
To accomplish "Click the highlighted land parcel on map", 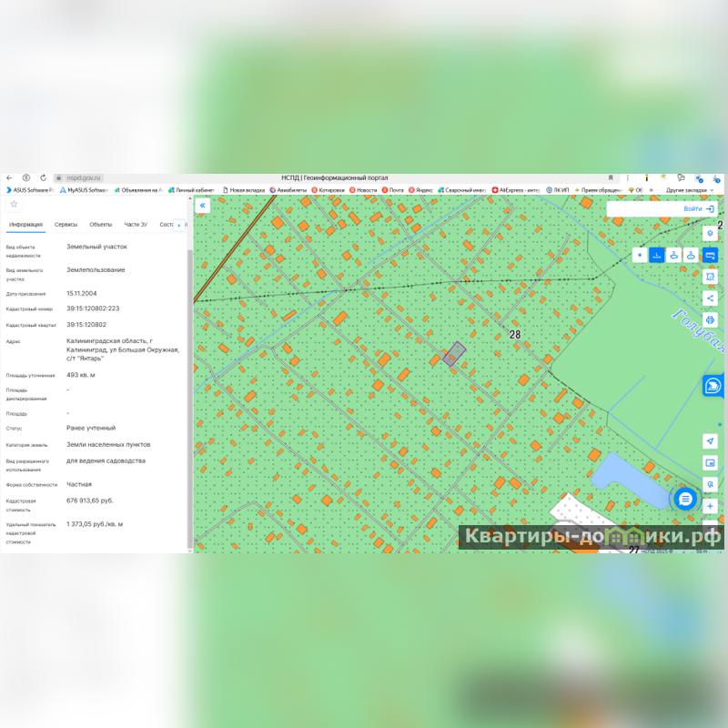I will (454, 353).
